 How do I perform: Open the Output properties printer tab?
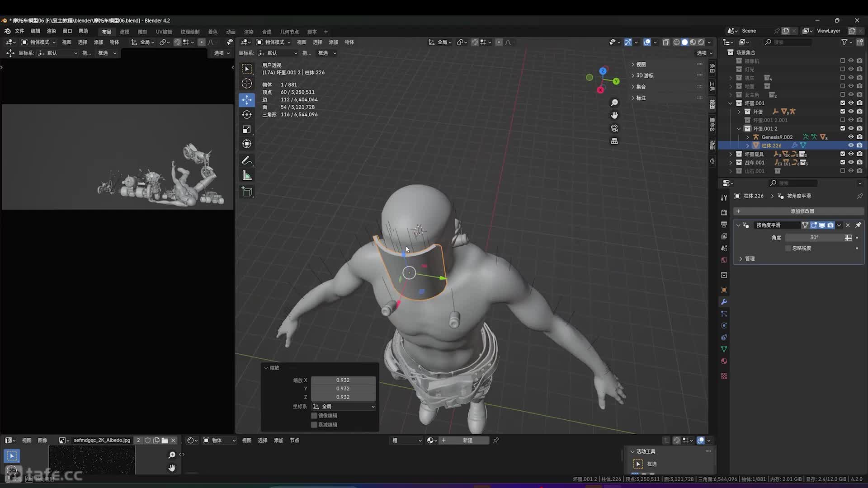point(724,225)
